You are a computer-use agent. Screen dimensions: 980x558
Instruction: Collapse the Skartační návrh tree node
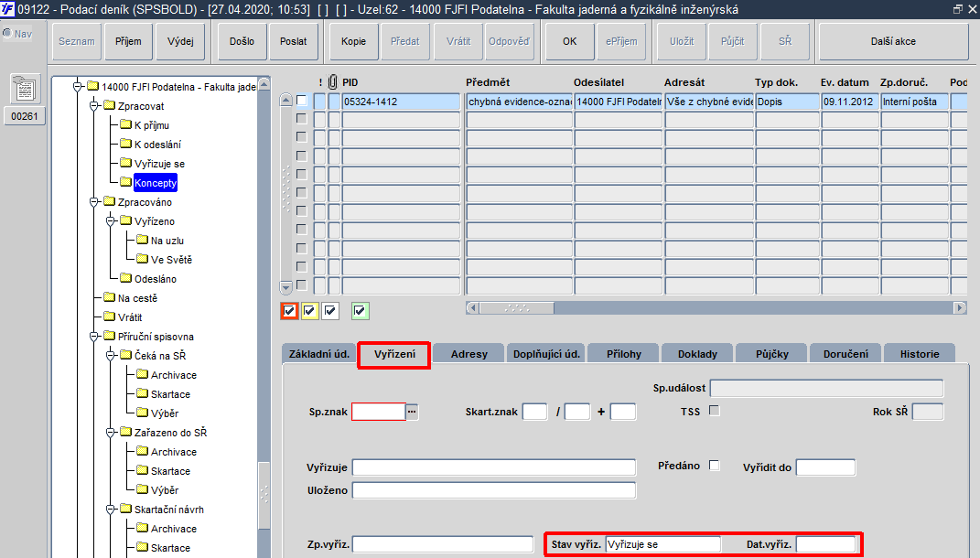tap(111, 510)
